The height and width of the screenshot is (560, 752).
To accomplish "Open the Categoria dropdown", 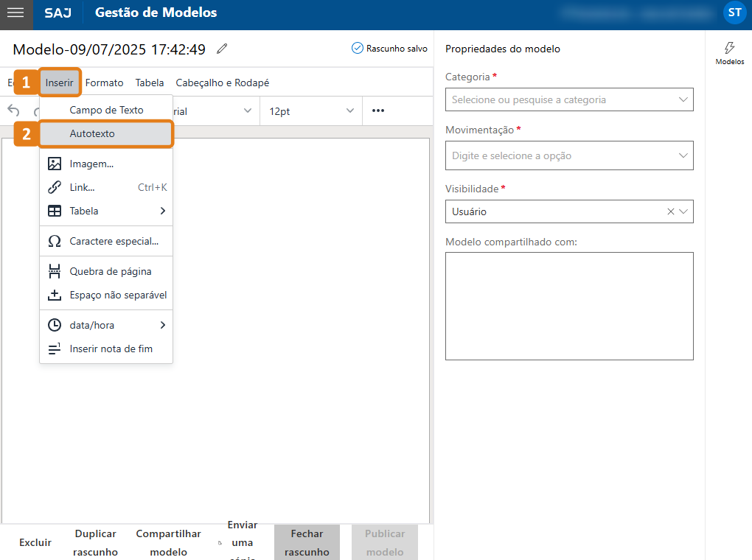I will [x=568, y=99].
